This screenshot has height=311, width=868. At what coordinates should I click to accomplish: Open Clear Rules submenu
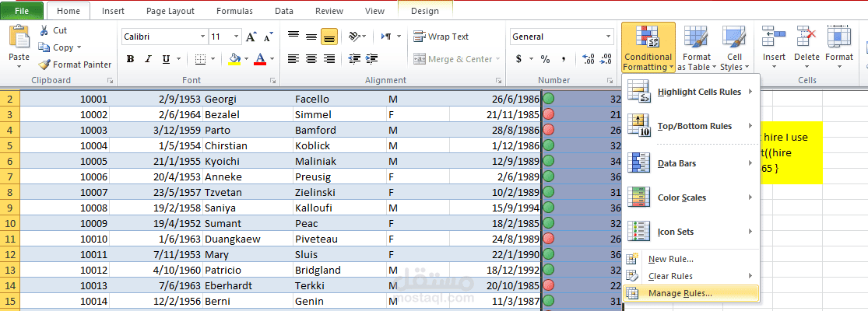click(x=691, y=276)
